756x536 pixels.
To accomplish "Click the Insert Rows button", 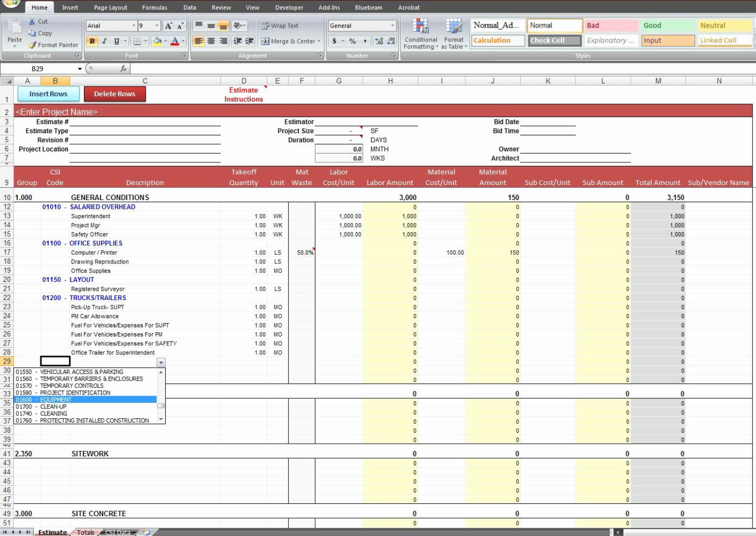I will (48, 94).
